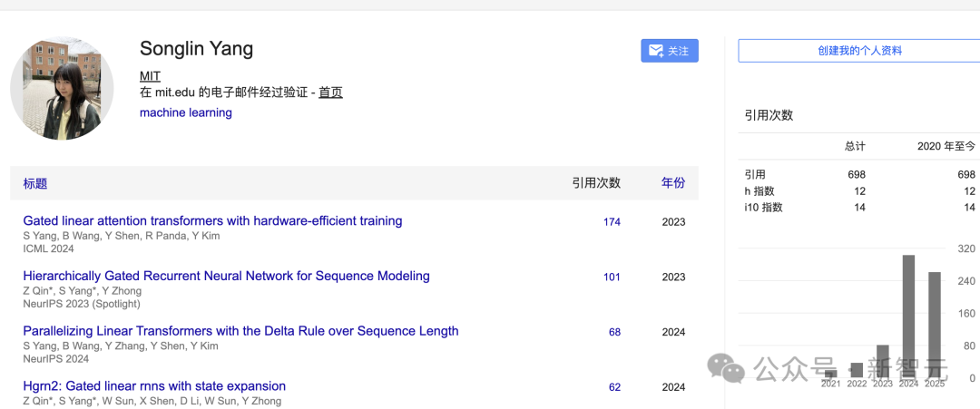Click the 关注 follow button
Screen dimensions: 980x409
pyautogui.click(x=670, y=51)
